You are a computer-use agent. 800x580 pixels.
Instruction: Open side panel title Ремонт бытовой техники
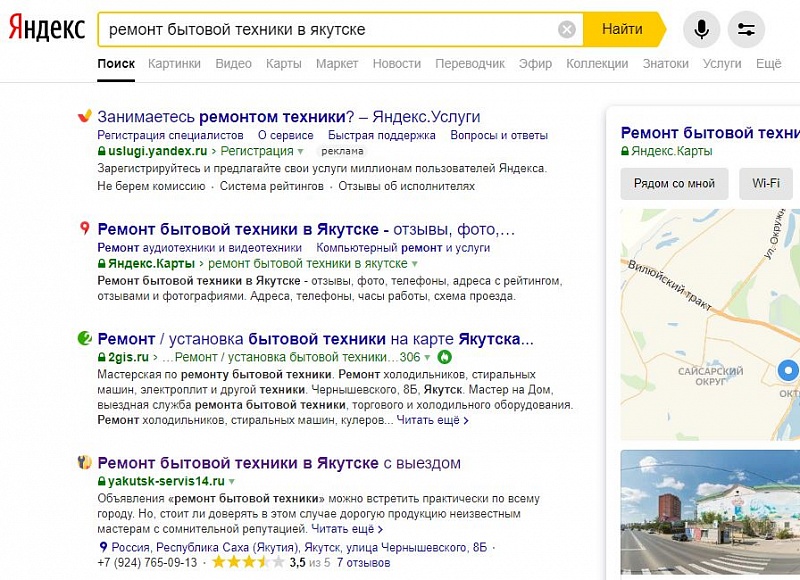coord(710,133)
